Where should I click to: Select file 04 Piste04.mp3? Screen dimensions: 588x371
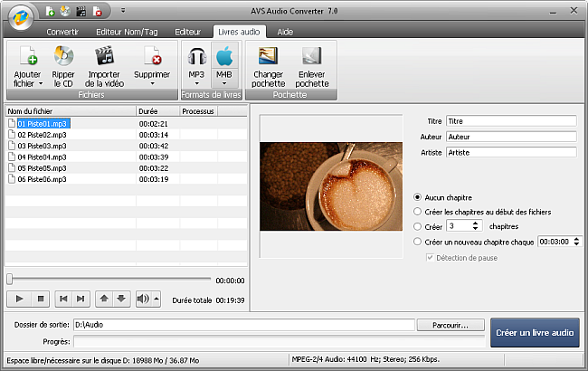[x=42, y=157]
